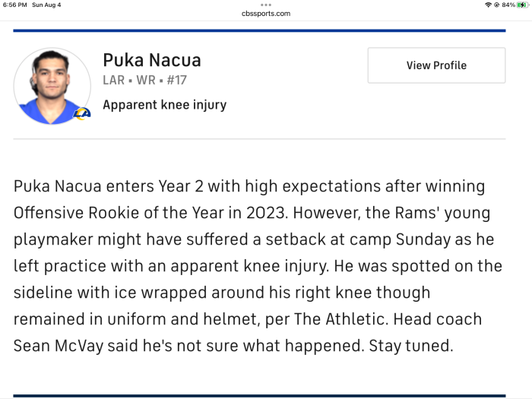Open Puka Nacua's headshot photo

pyautogui.click(x=52, y=86)
